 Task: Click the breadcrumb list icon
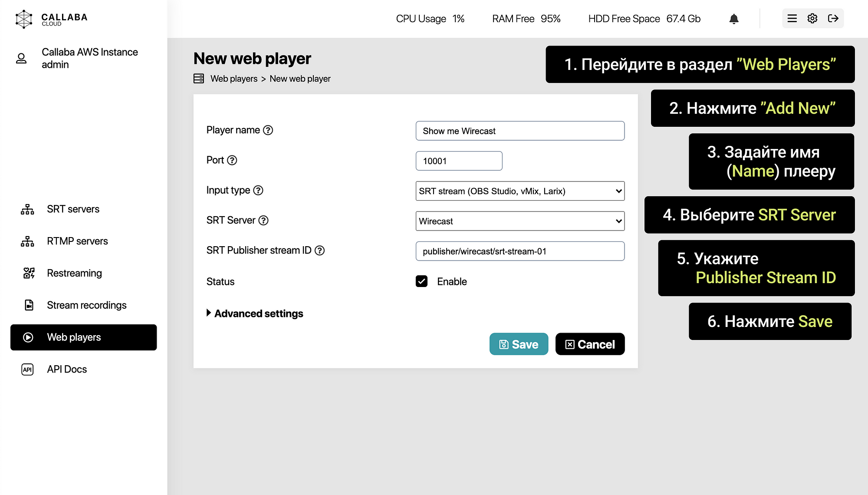click(x=199, y=79)
